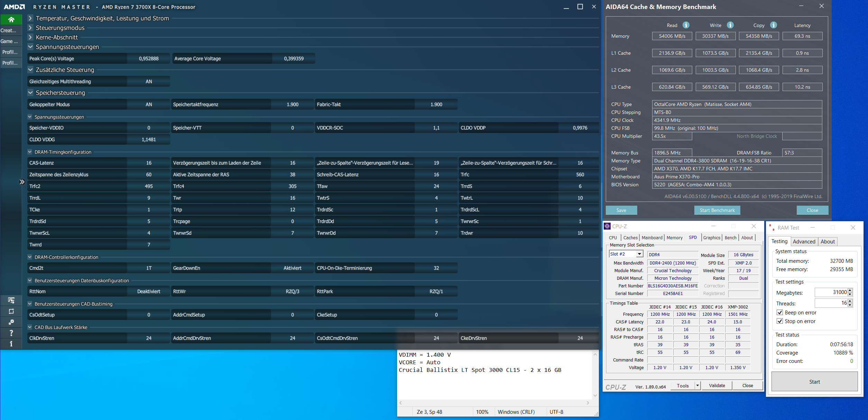Toggle the Stop on error checkbox
The width and height of the screenshot is (868, 420).
780,321
